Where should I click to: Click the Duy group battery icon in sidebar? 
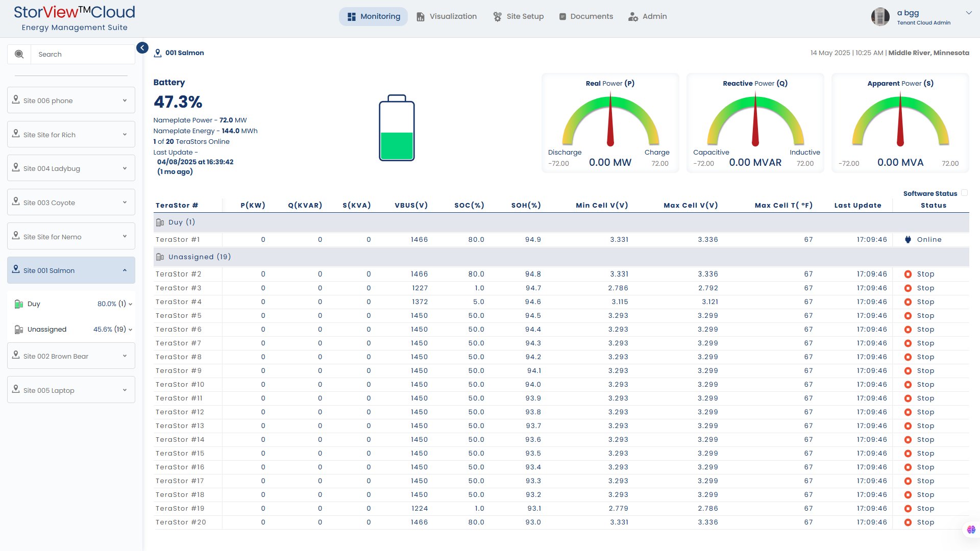(x=19, y=304)
